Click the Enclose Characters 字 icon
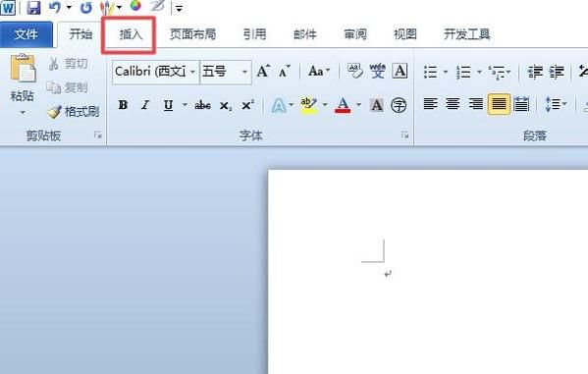 click(399, 105)
